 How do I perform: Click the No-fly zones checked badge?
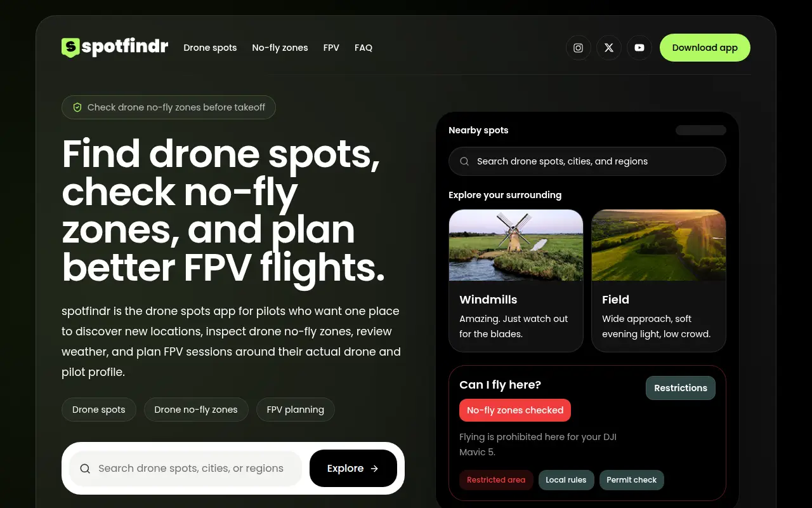click(x=515, y=410)
